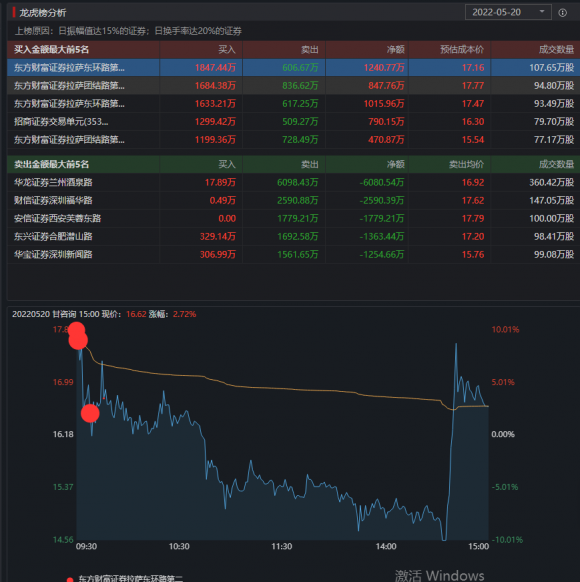580x582 pixels.
Task: Select the 招商证券交易单元(353... row
Action: (293, 121)
